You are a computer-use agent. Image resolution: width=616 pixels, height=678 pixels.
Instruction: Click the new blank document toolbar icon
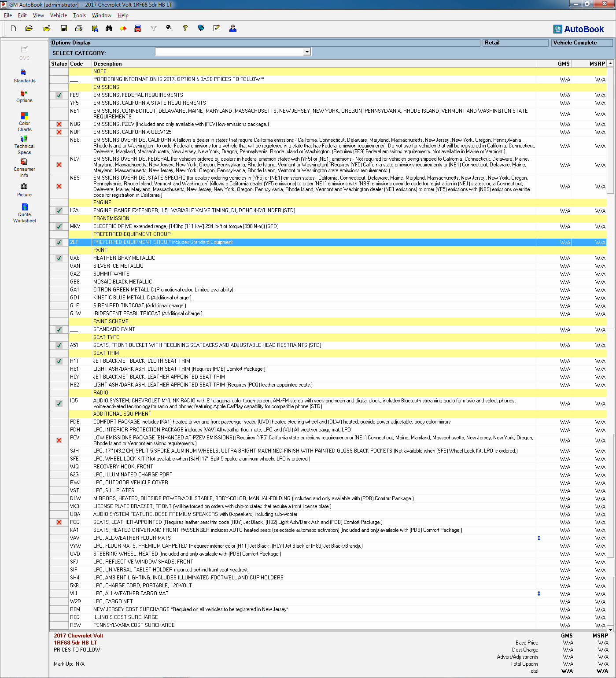click(14, 29)
